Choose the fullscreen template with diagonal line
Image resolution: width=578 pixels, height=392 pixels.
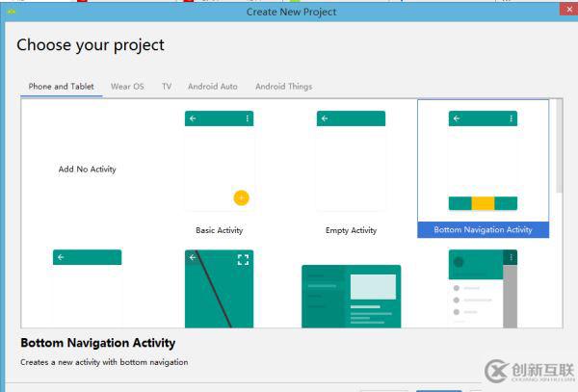[x=220, y=289]
